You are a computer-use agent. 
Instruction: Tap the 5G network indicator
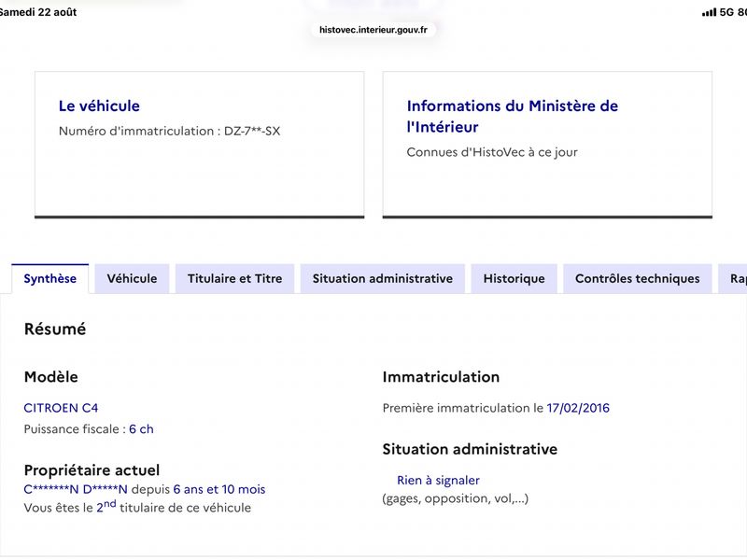[x=726, y=12]
